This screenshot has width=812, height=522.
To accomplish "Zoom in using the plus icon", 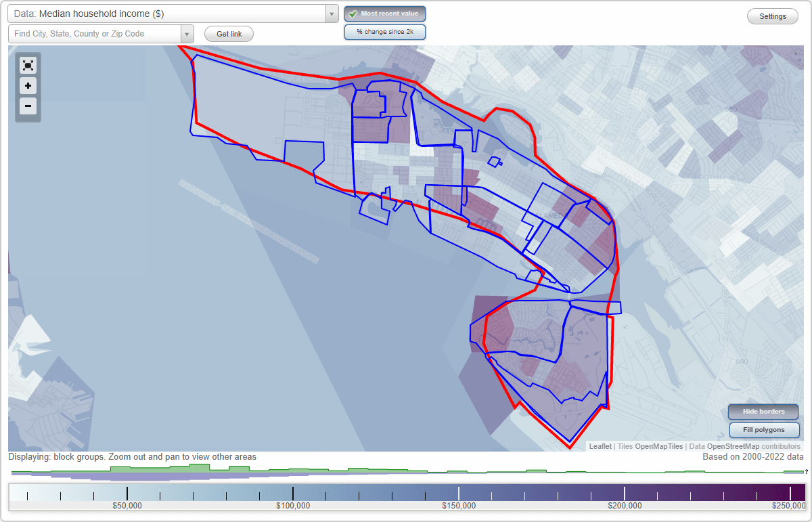I will [x=28, y=86].
